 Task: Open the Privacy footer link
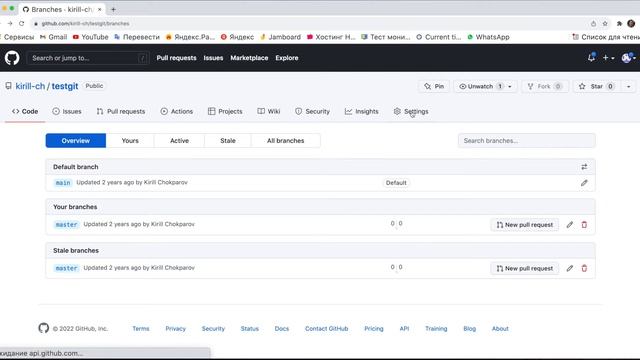(176, 329)
